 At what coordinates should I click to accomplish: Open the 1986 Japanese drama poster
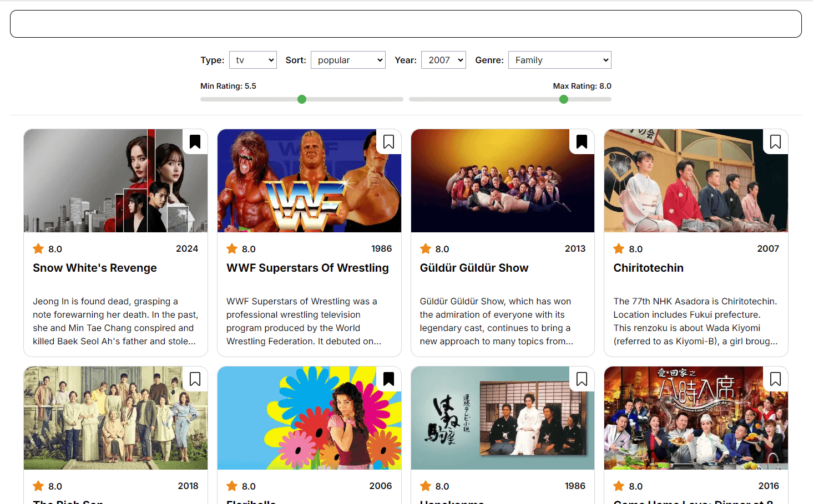[x=502, y=418]
